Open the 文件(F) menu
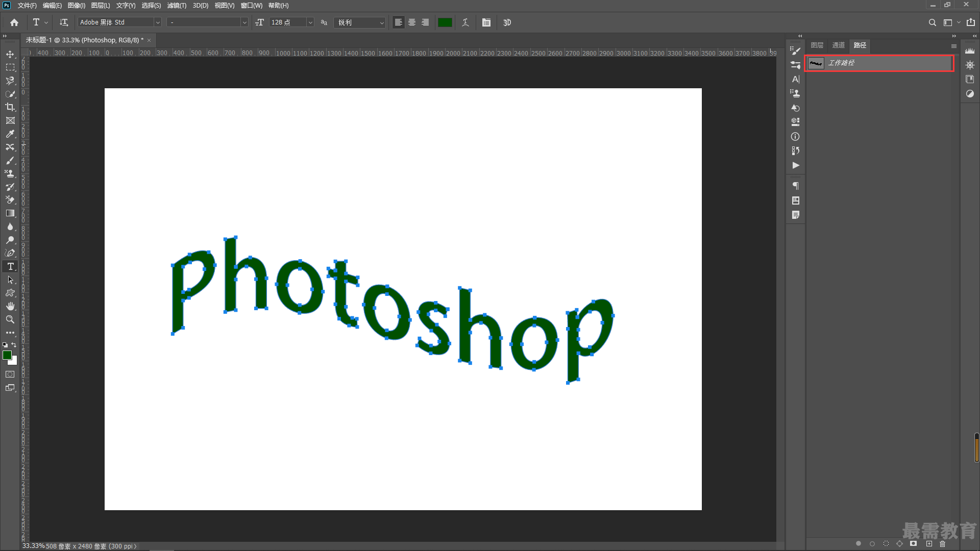This screenshot has width=980, height=551. point(27,6)
